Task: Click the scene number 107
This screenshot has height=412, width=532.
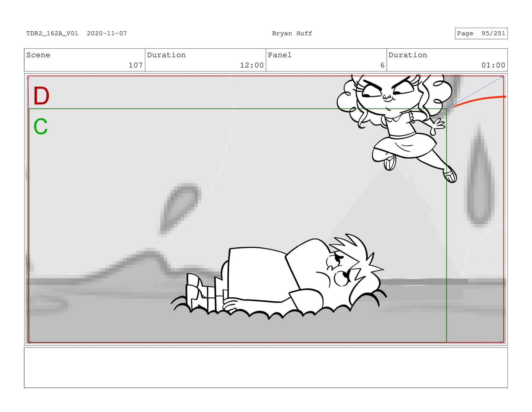Action: pos(136,65)
